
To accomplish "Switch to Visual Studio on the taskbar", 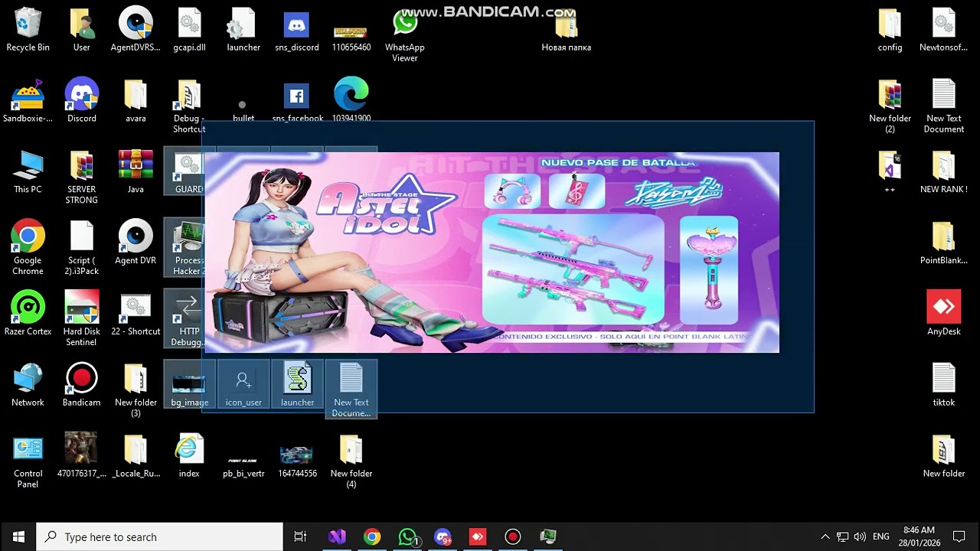I will point(337,537).
